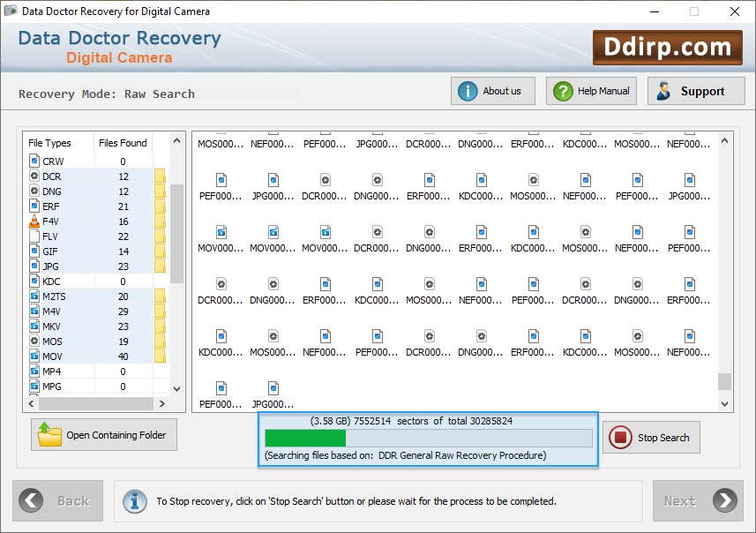Click the files found count 40 for MOV
The height and width of the screenshot is (533, 756).
point(124,357)
